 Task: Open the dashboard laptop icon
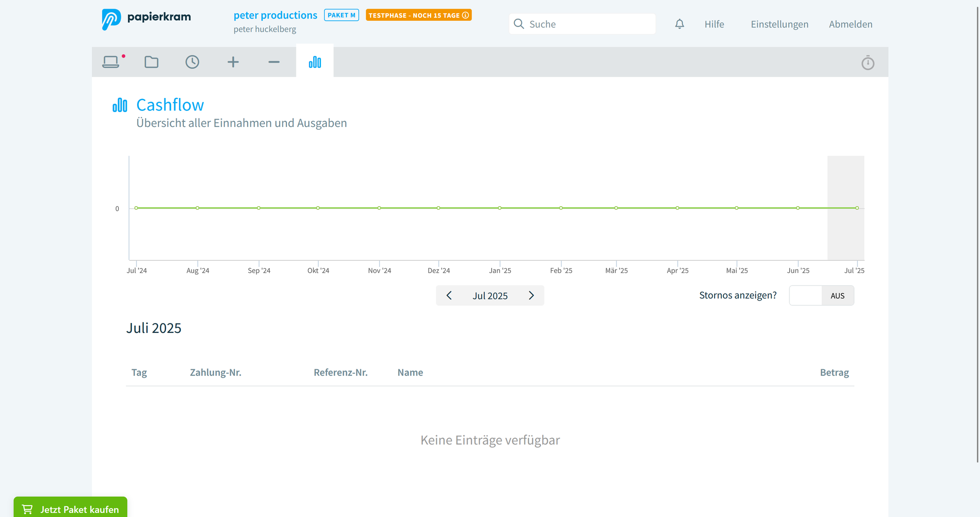[x=111, y=62]
